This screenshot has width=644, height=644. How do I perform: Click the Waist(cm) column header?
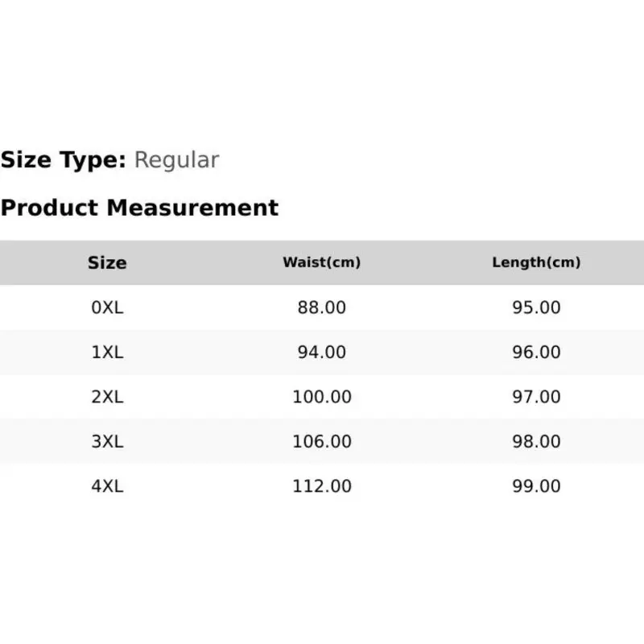tap(321, 262)
